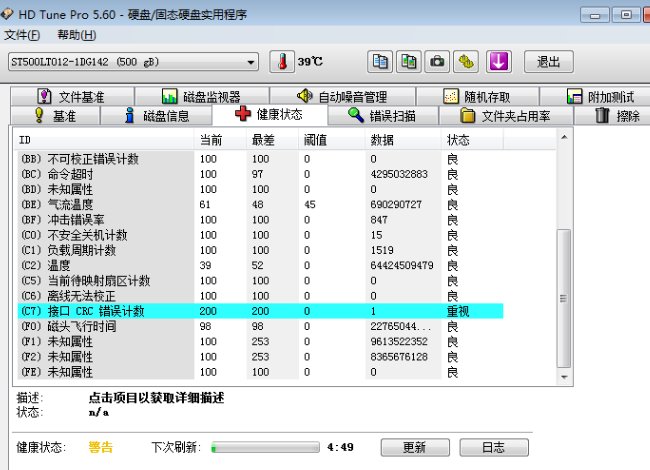650x470 pixels.
Task: Click the data value 8365676128
Action: (x=399, y=357)
